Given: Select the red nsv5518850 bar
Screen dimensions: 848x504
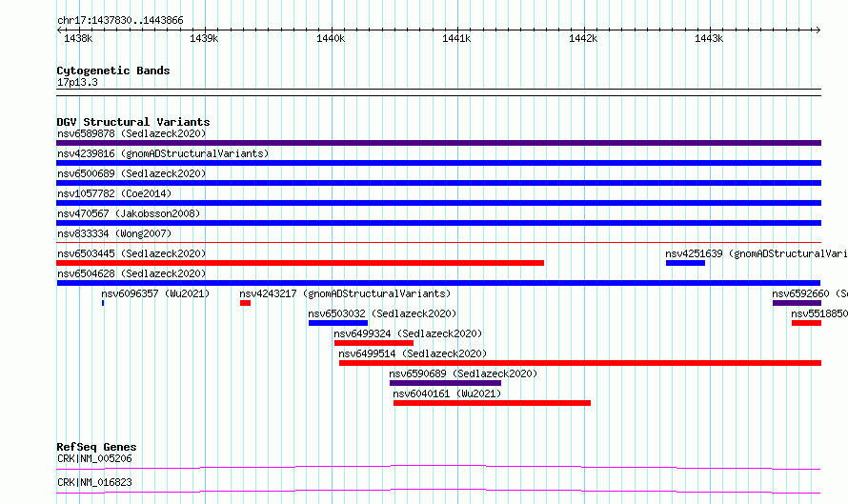Looking at the screenshot, I should coord(806,323).
